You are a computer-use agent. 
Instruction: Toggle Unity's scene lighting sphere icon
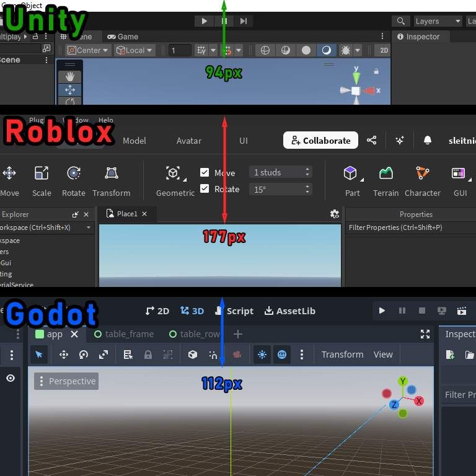[x=327, y=50]
